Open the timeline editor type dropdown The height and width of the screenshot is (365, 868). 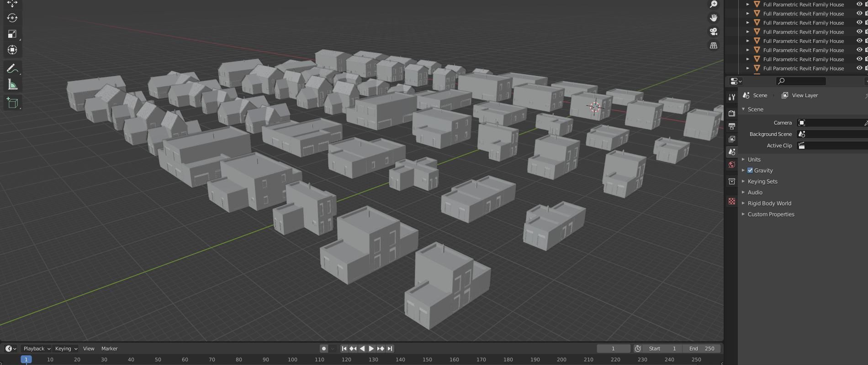[x=11, y=349]
